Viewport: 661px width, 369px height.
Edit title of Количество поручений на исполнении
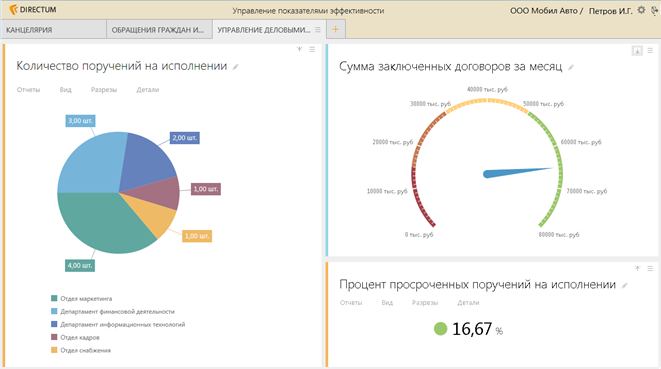pos(236,67)
